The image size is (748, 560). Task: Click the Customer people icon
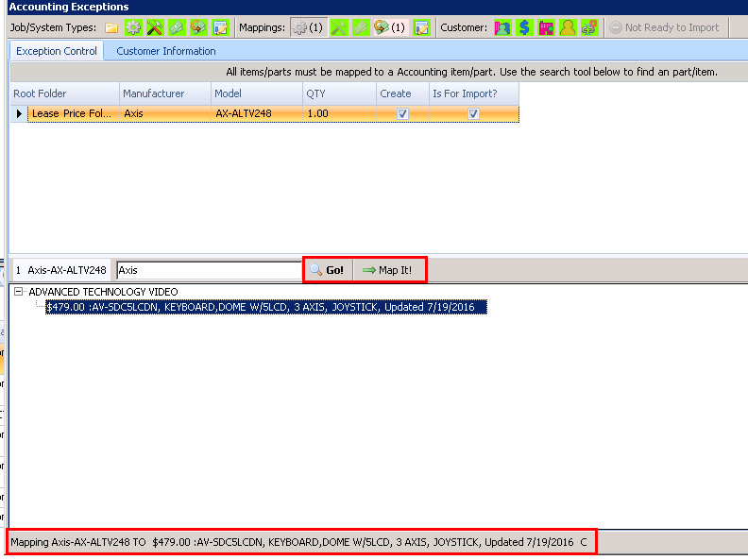pos(502,27)
